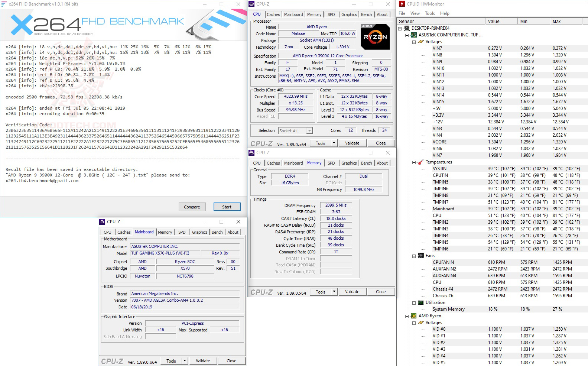Click the Tools button in Mainboard window
The image size is (588, 366).
click(x=171, y=361)
